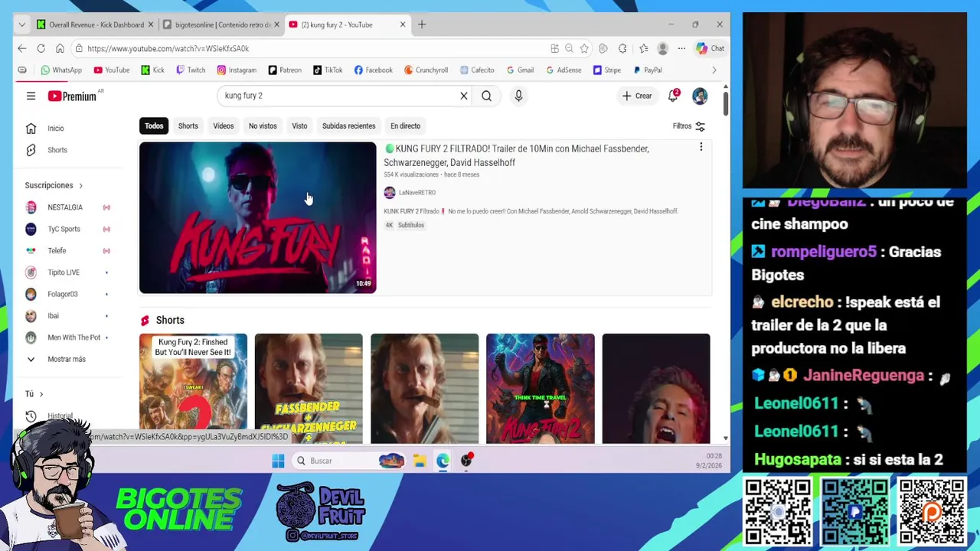Open File Explorer from the taskbar
The width and height of the screenshot is (980, 551).
pos(420,461)
